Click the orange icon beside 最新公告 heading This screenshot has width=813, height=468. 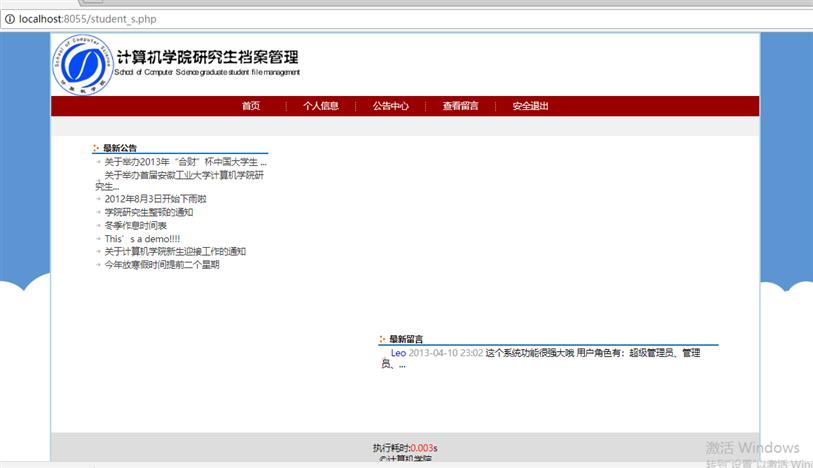tap(96, 148)
